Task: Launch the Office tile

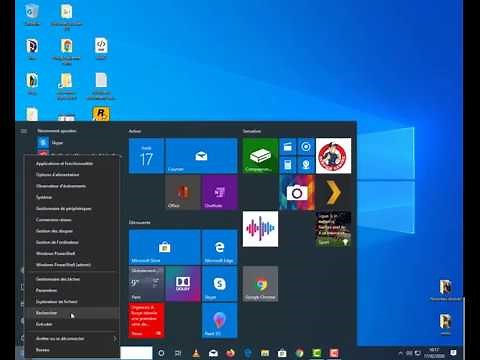Action: [183, 193]
